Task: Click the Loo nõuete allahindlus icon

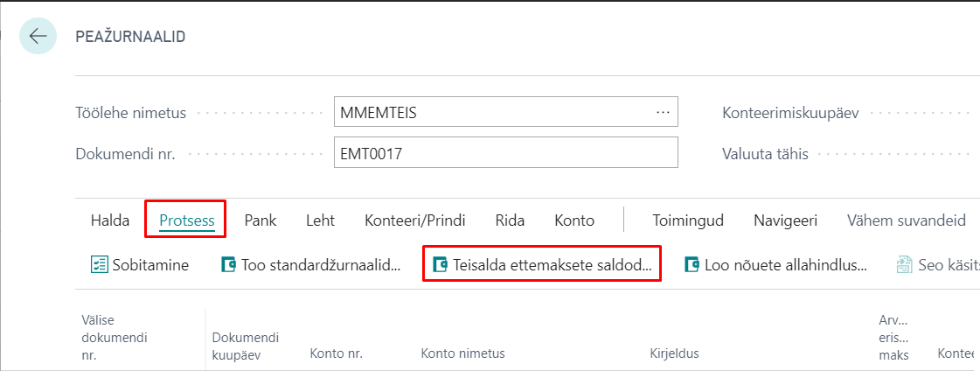Action: [x=692, y=265]
